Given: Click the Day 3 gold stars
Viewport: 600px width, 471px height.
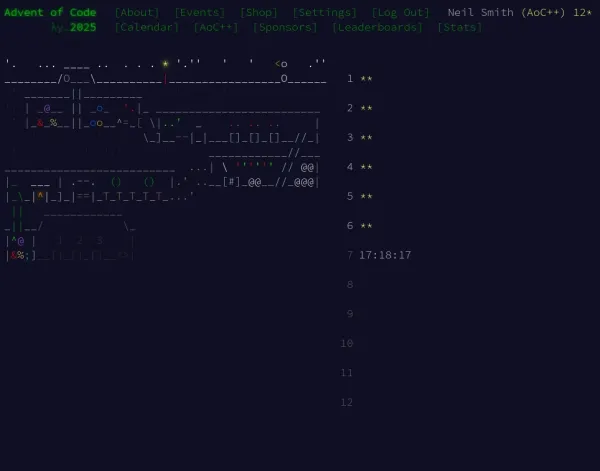Looking at the screenshot, I should tap(366, 138).
